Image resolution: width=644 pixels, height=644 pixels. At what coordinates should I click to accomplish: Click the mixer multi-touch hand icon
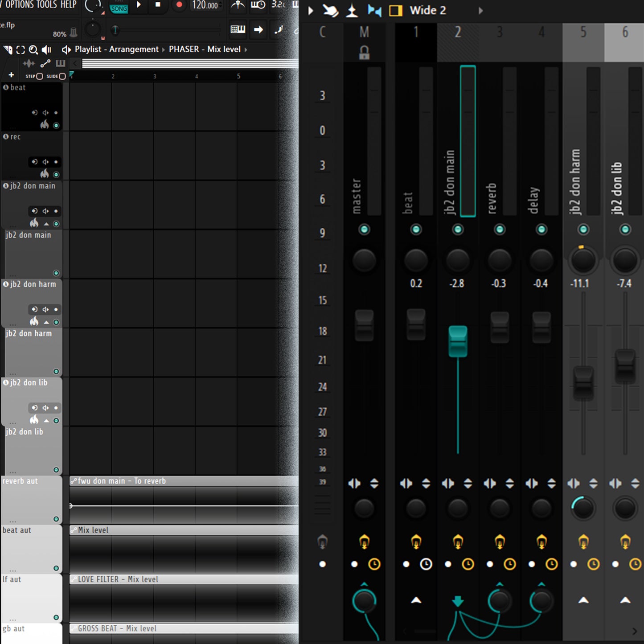tap(330, 10)
